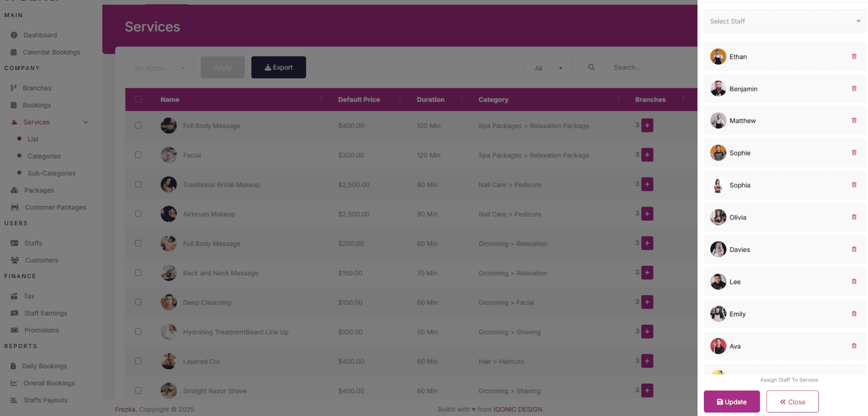Open Staff Earnings in Finance section
Screen dimensions: 868x416
click(x=45, y=313)
